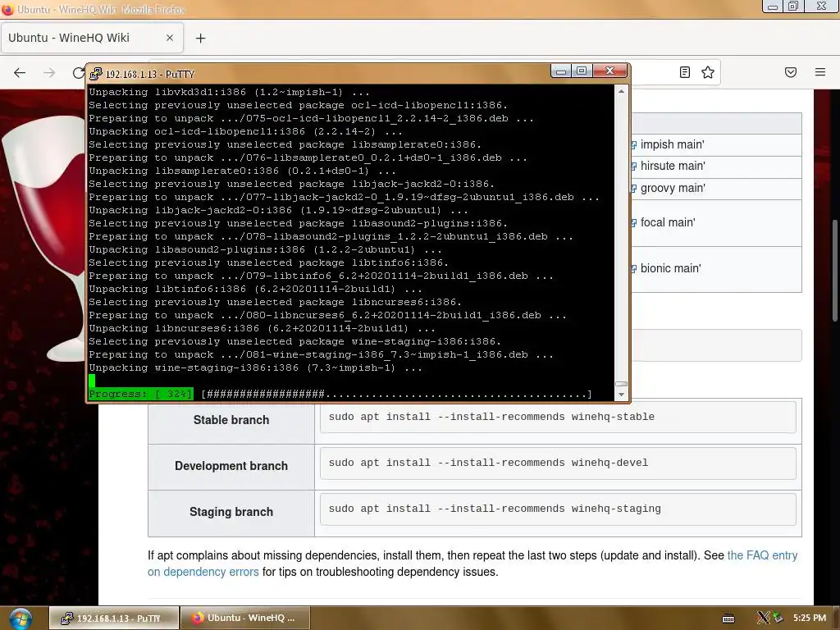The height and width of the screenshot is (630, 840).
Task: Switch to Firefox WineHQ taskbar button
Action: 244,619
